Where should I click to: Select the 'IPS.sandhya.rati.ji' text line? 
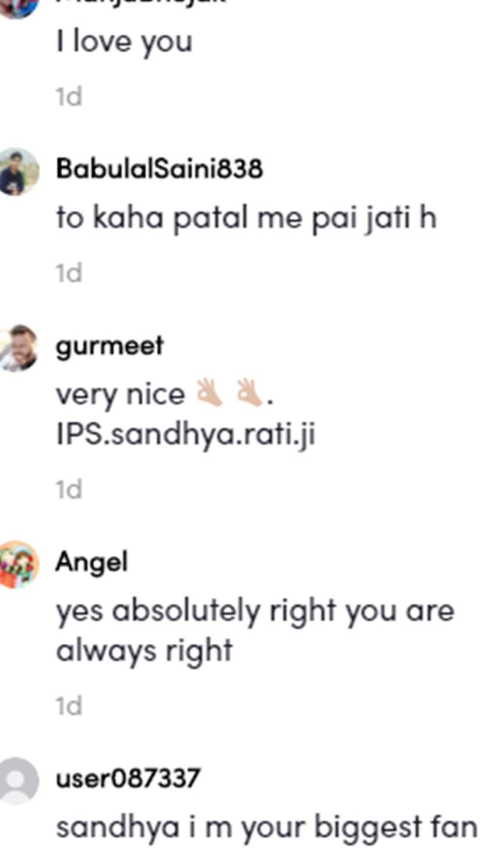tap(186, 435)
